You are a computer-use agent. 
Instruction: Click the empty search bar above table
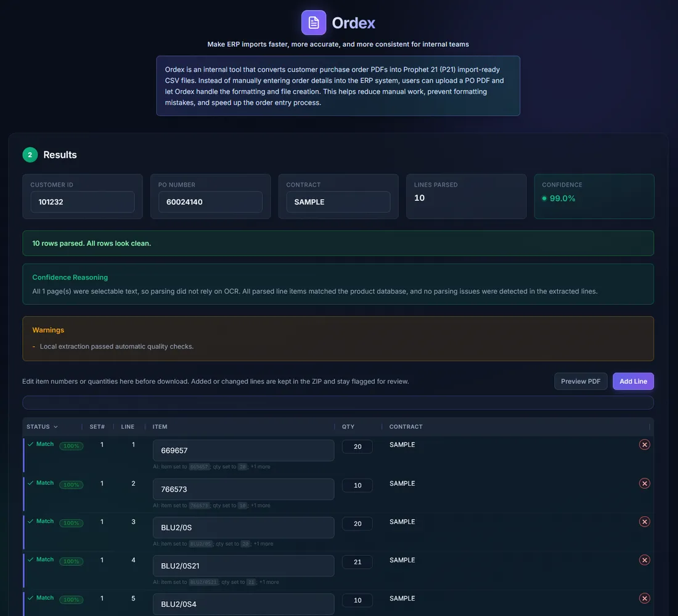338,402
